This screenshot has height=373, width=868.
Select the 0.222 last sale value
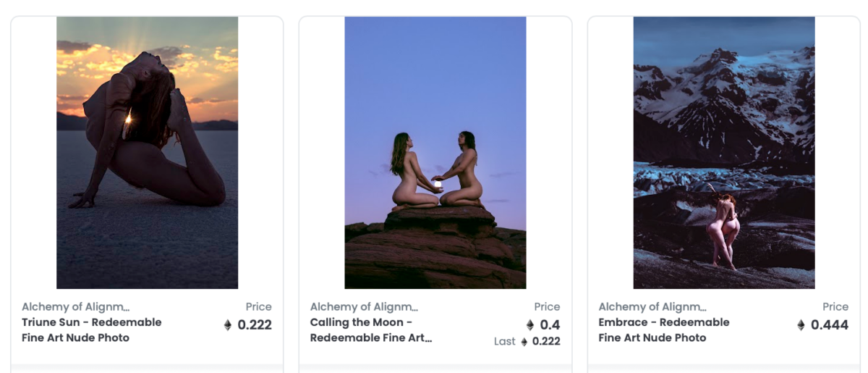click(x=546, y=342)
